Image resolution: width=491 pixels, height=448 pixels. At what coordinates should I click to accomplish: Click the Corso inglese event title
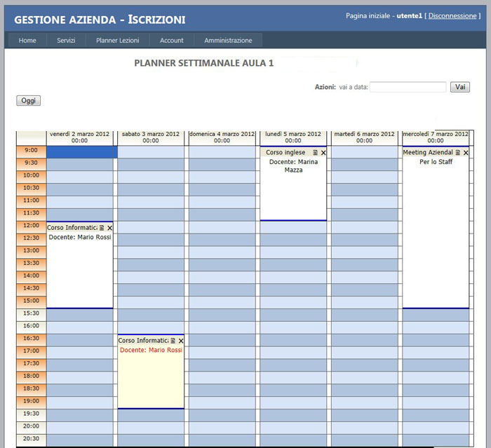tap(285, 152)
